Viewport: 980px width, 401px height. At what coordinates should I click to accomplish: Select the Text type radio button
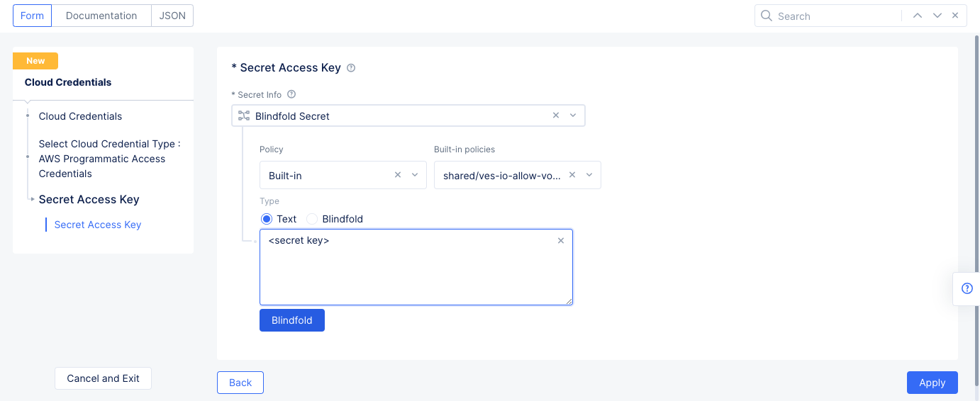tap(267, 219)
